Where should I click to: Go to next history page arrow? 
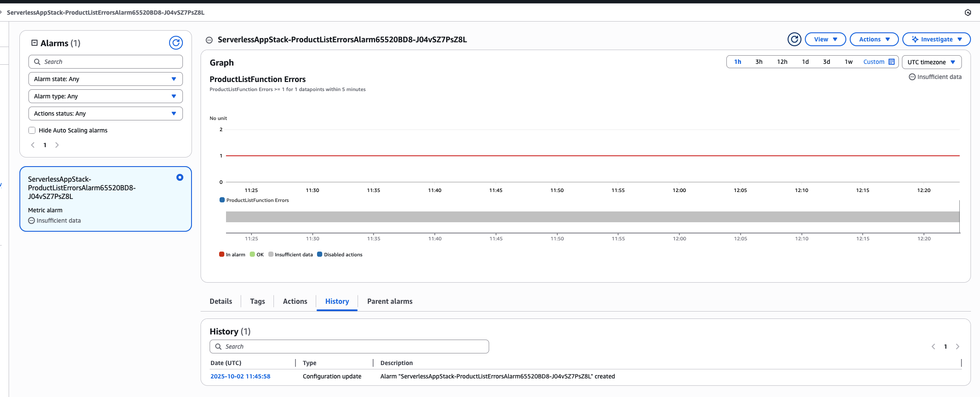click(958, 347)
